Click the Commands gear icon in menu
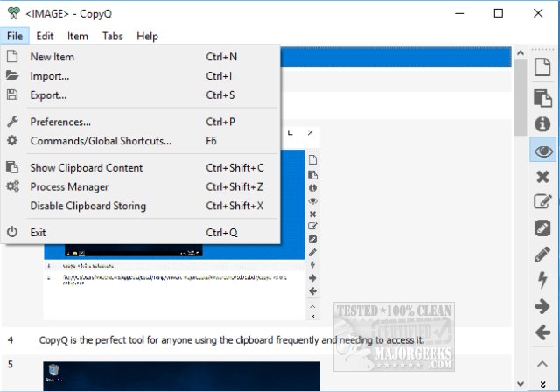The image size is (560, 392). (12, 140)
